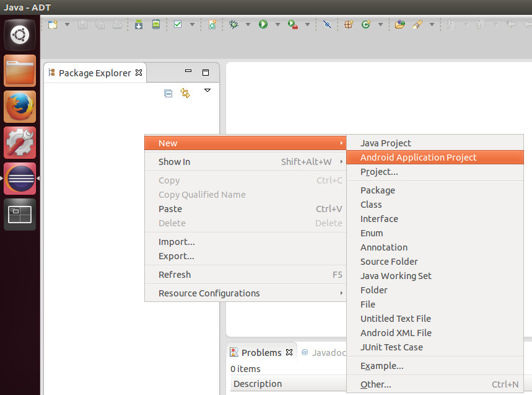This screenshot has height=395, width=532.
Task: Click the Last Edit Location icon
Action: tap(510, 24)
